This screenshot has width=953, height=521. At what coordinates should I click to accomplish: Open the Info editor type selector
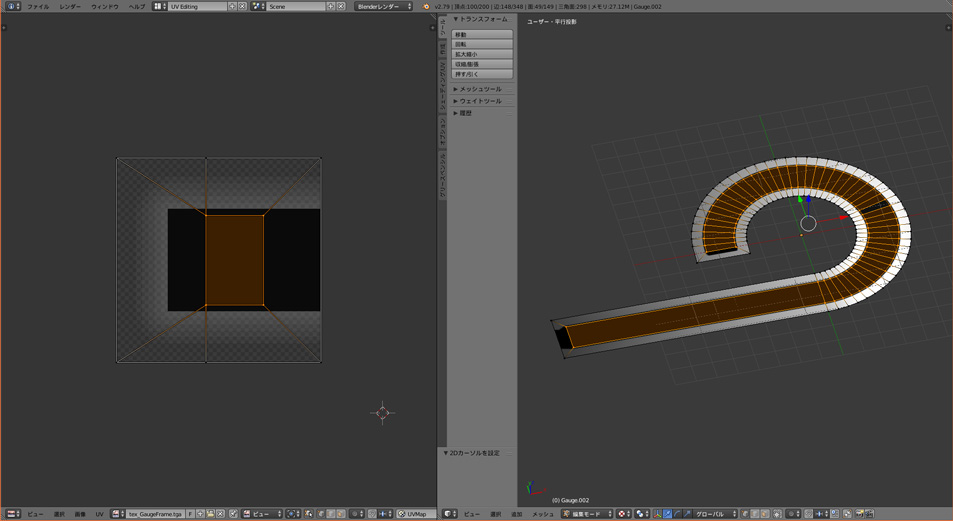coord(13,6)
